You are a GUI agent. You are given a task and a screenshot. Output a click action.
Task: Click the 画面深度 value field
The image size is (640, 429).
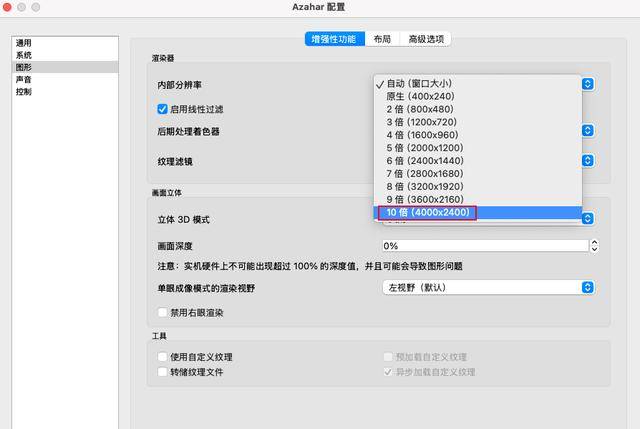click(485, 246)
